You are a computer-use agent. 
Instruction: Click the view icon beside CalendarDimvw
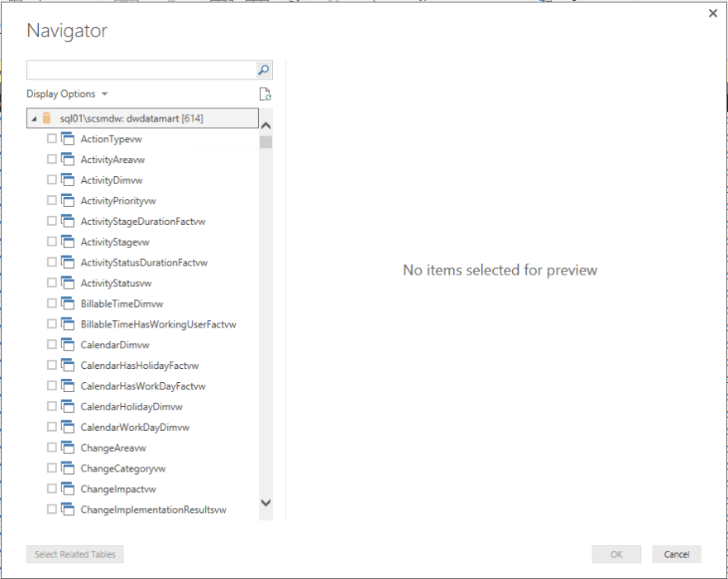[68, 344]
